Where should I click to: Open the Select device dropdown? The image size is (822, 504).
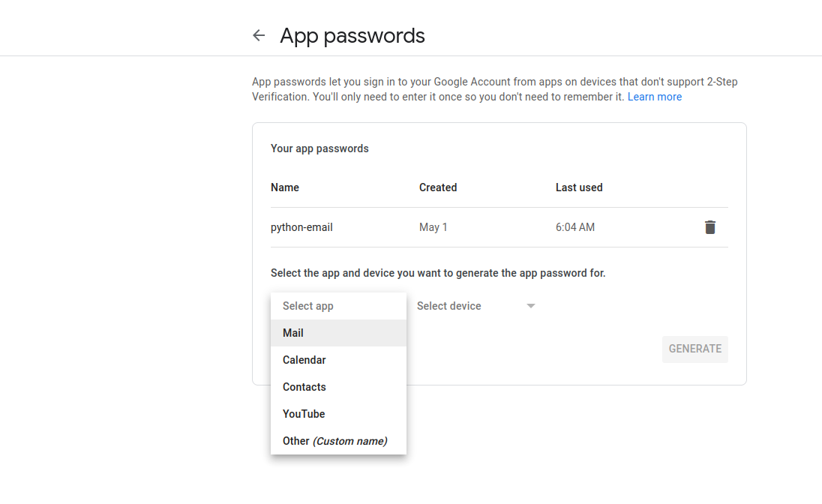coord(475,306)
